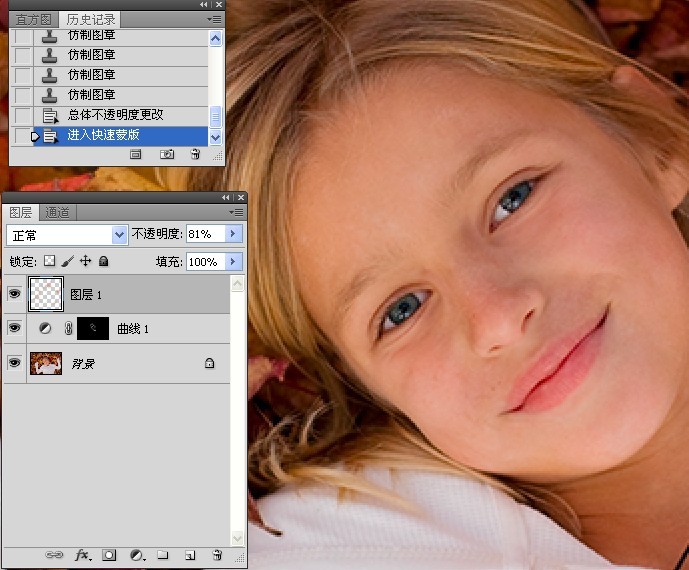The width and height of the screenshot is (689, 570).
Task: Open the history panel flyout menu
Action: click(214, 20)
